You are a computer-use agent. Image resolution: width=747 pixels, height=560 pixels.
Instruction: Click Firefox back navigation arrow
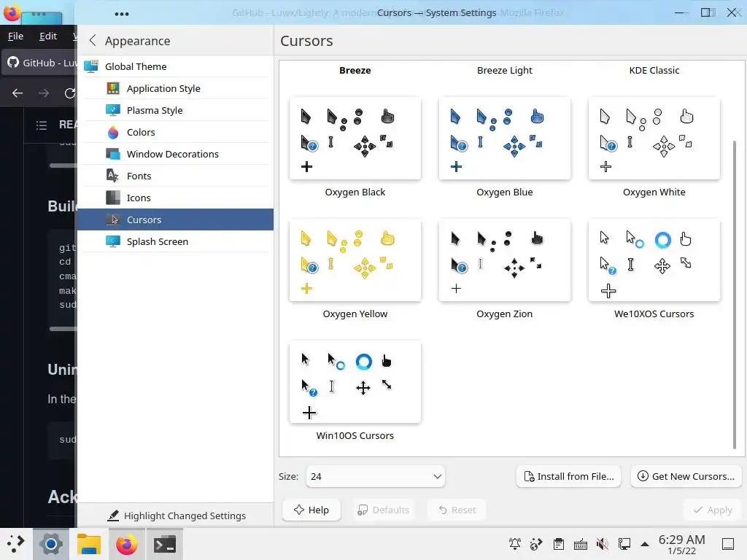pyautogui.click(x=18, y=93)
